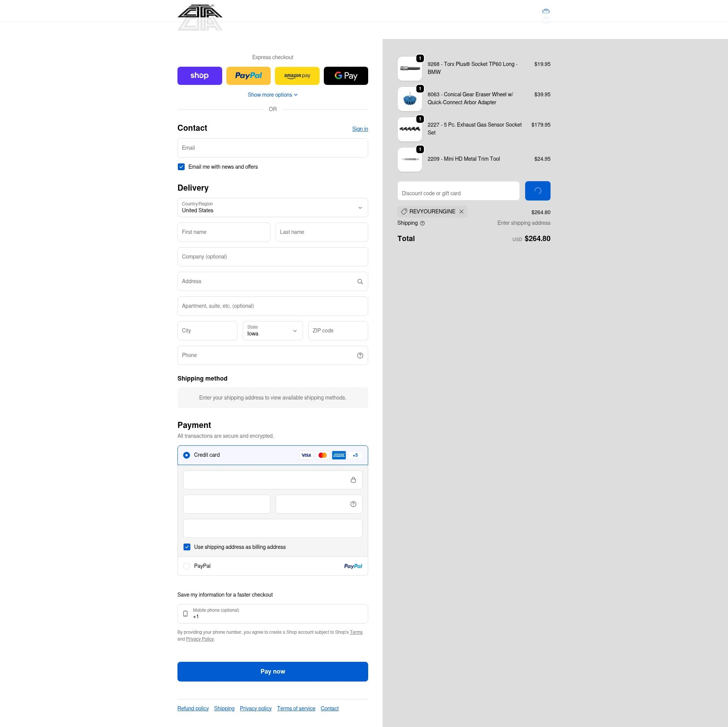Click the discount code apply button
The height and width of the screenshot is (727, 728).
pos(537,191)
